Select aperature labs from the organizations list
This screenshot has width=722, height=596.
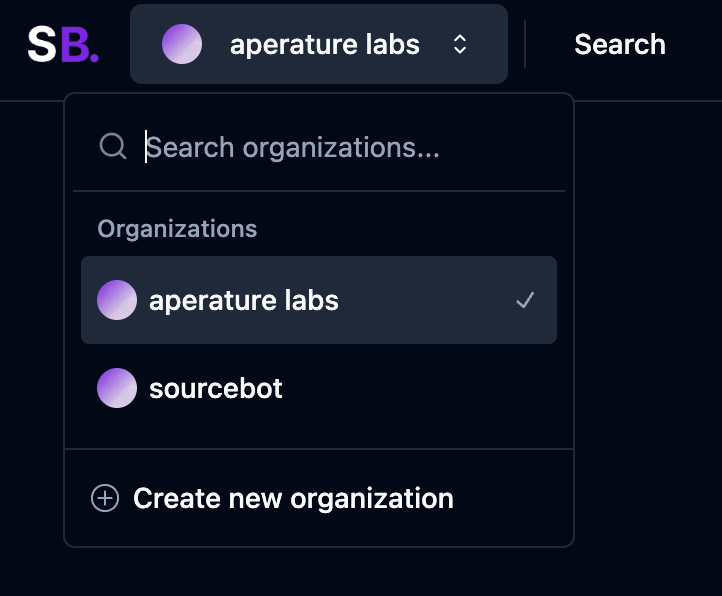[244, 300]
